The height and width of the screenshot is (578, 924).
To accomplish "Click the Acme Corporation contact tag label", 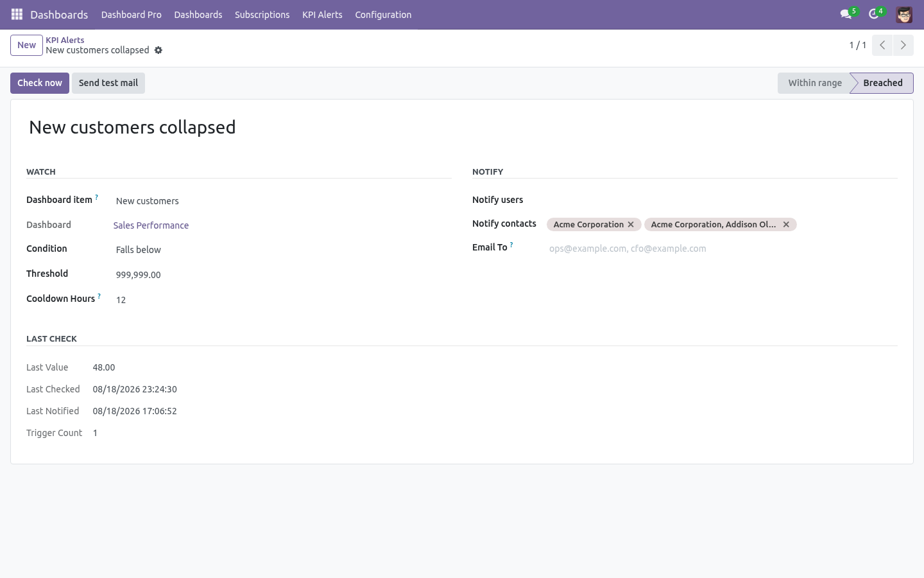I will tap(588, 224).
